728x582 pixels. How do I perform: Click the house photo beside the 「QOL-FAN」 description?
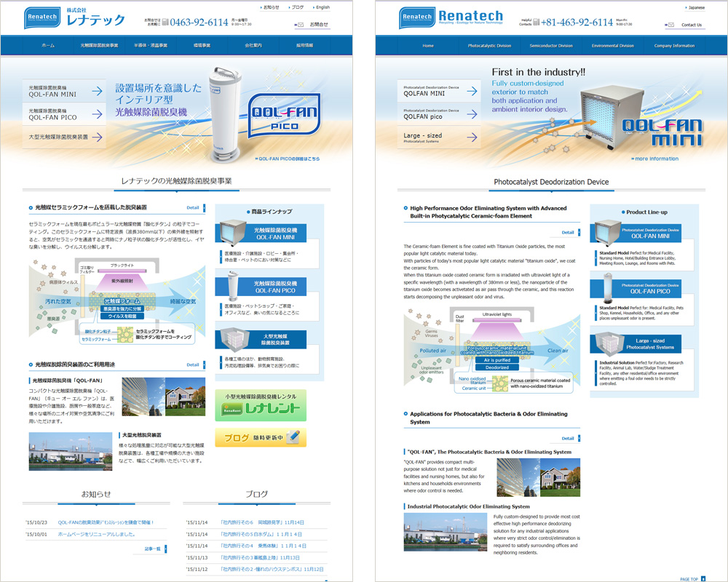(185, 396)
